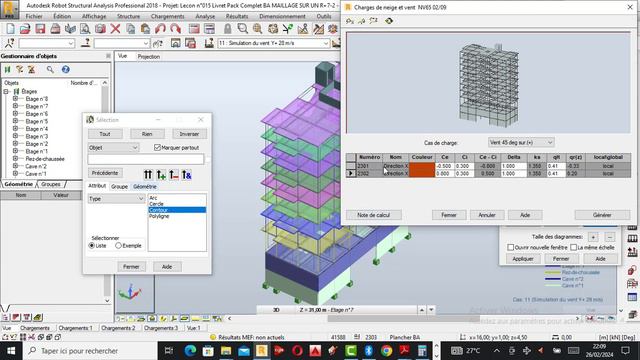Save the project with the floppy disk icon
Image resolution: width=640 pixels, height=360 pixels.
click(40, 29)
